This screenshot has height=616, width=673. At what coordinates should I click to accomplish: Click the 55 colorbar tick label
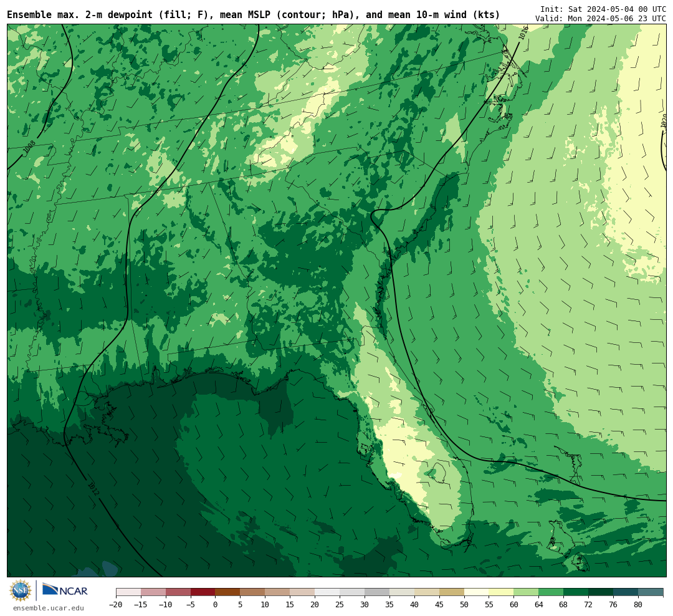[489, 604]
